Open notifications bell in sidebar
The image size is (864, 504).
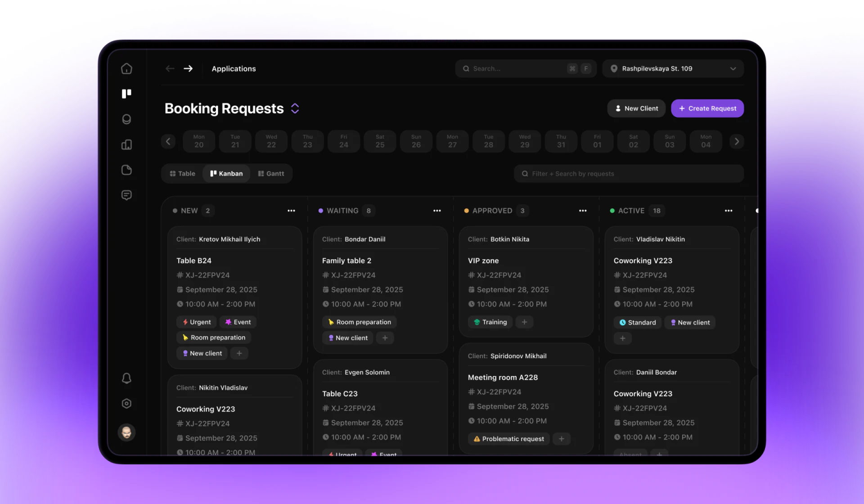pyautogui.click(x=126, y=378)
